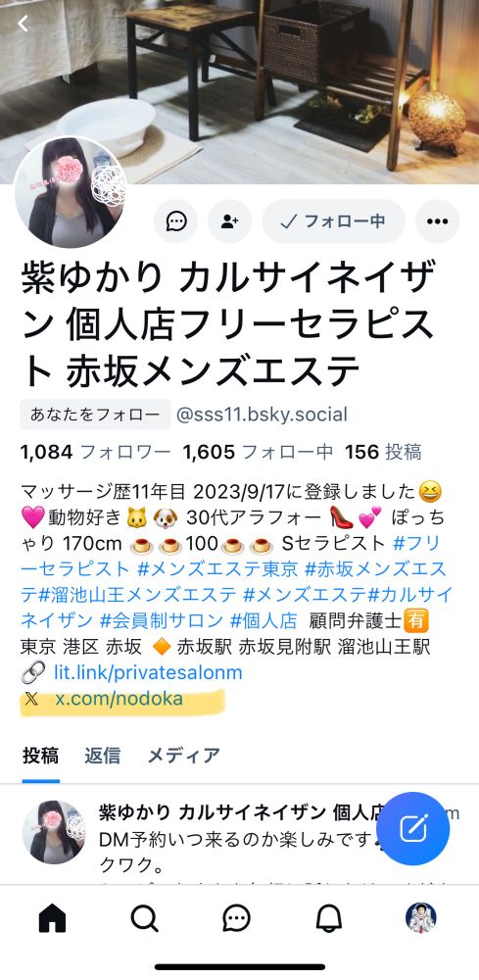
Task: Open own profile astronaut avatar tab
Action: click(x=421, y=917)
